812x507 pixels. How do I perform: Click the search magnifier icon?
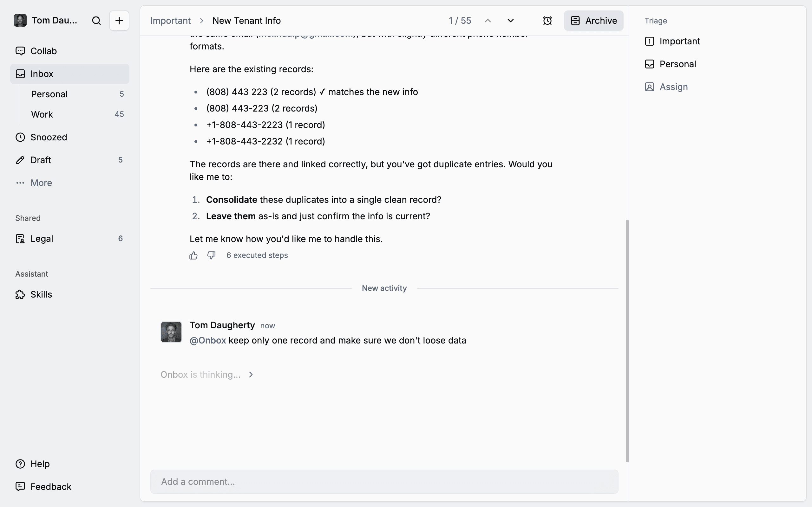click(96, 21)
